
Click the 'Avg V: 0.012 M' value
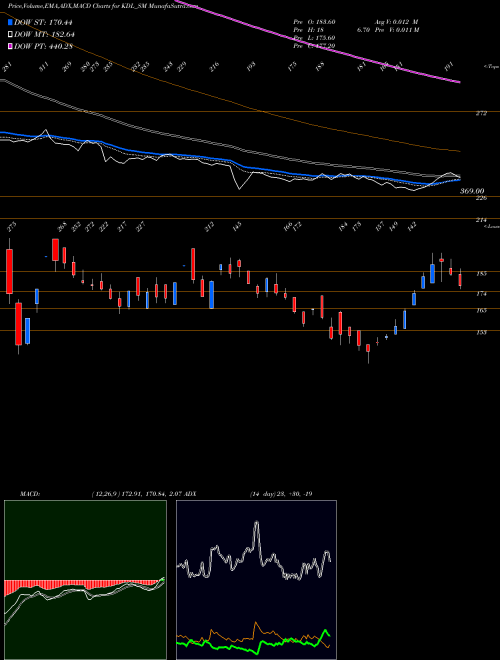point(397,22)
